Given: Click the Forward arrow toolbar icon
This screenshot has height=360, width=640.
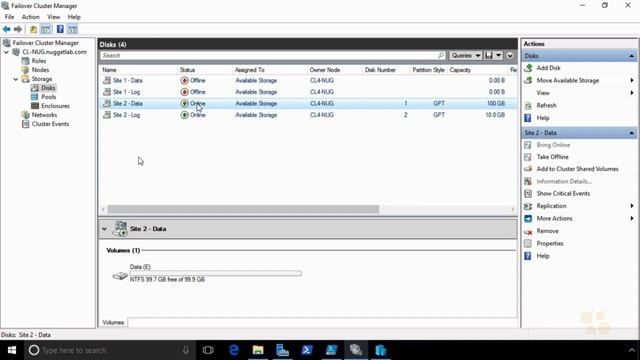Looking at the screenshot, I should coord(18,29).
